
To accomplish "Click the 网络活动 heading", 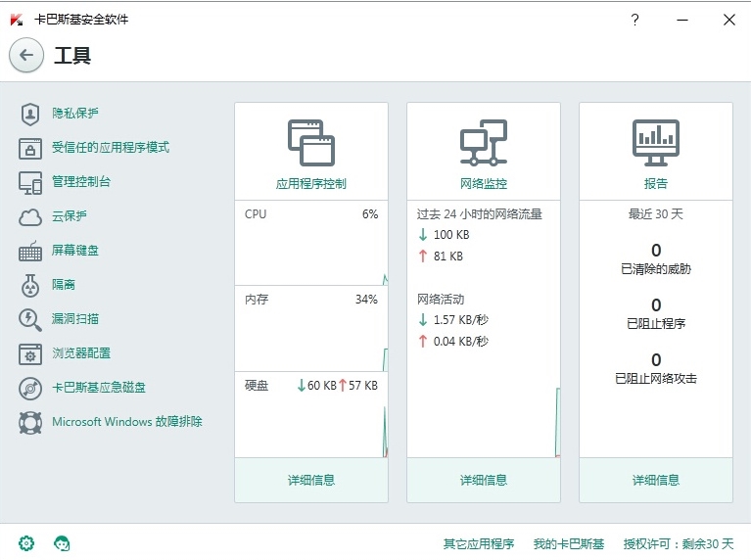I will click(x=441, y=300).
